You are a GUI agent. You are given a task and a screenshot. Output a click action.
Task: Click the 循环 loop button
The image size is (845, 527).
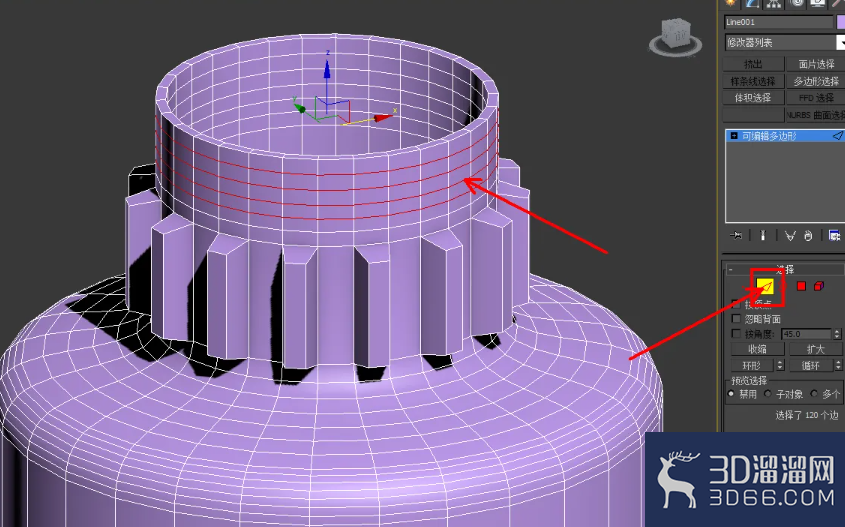point(811,365)
